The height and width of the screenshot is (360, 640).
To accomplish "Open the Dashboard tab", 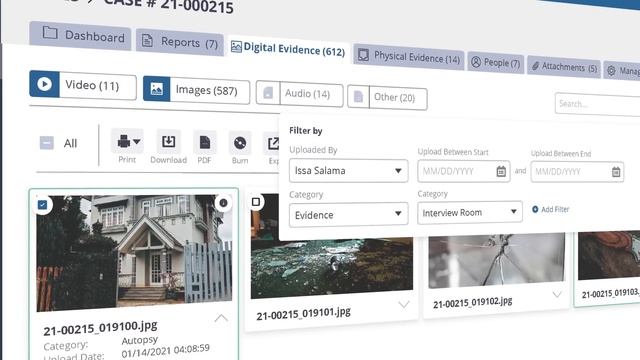I will (80, 36).
